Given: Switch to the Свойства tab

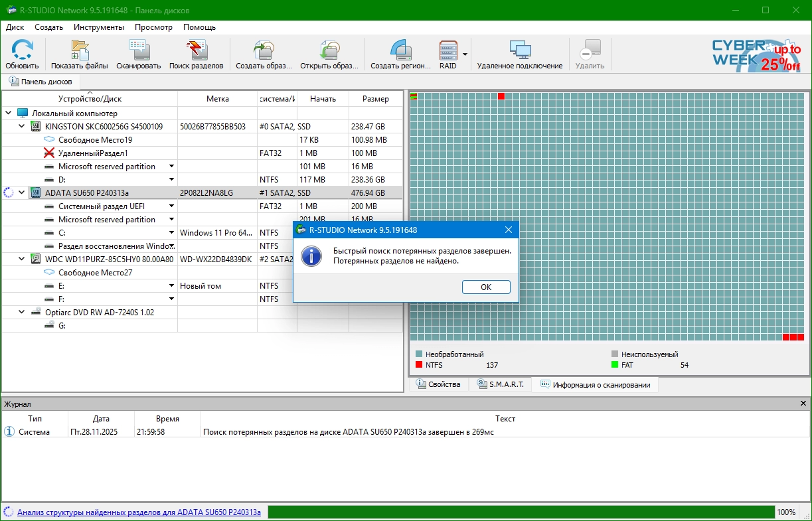Looking at the screenshot, I should tap(438, 384).
